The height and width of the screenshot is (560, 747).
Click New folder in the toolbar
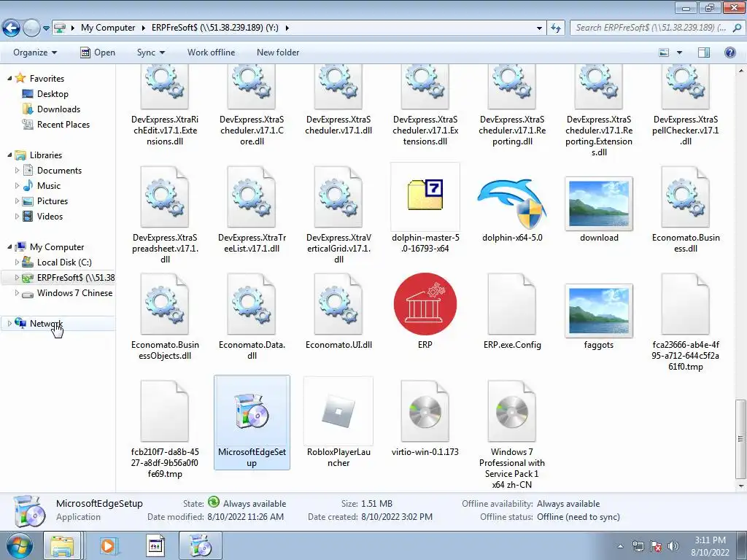[x=278, y=52]
